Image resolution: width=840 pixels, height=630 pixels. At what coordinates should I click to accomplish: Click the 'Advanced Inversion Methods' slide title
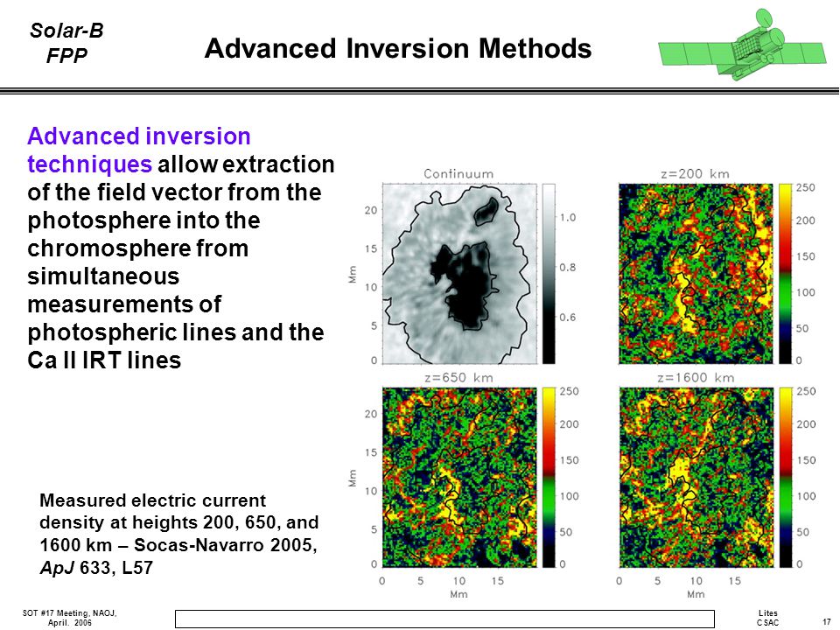[398, 47]
